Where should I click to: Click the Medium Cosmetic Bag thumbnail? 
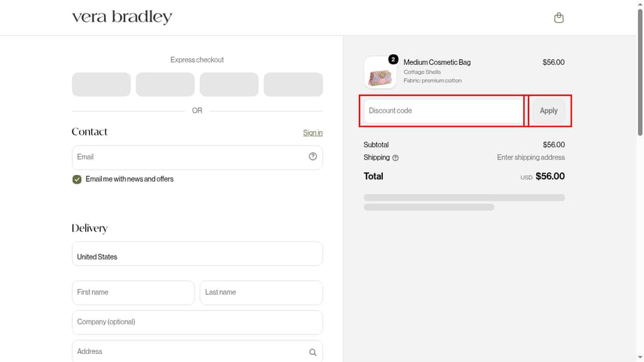click(380, 72)
